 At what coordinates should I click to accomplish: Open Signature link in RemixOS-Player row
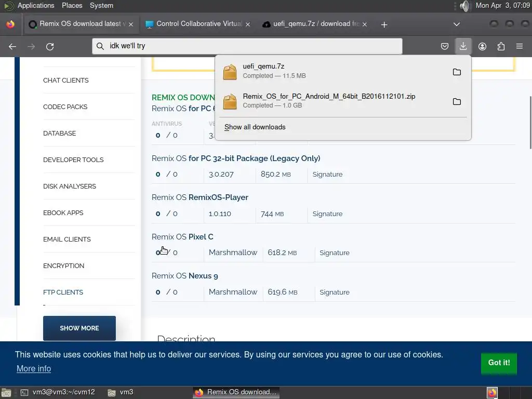[327, 214]
